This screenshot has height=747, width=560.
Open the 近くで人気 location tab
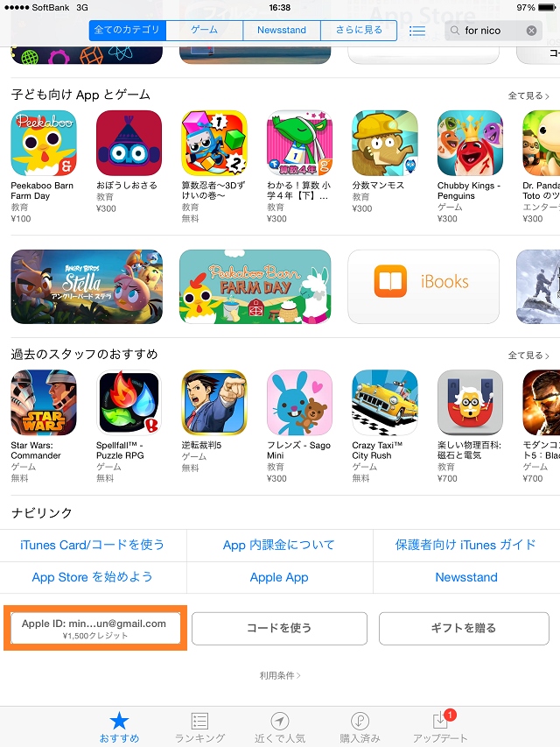click(x=279, y=727)
